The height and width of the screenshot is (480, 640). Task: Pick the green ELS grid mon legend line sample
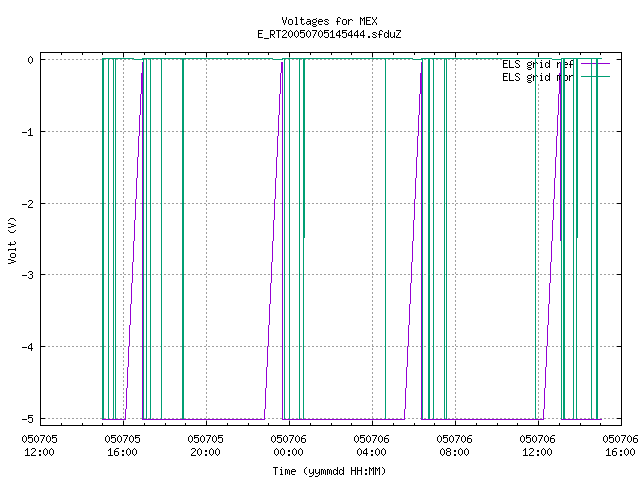pyautogui.click(x=595, y=77)
